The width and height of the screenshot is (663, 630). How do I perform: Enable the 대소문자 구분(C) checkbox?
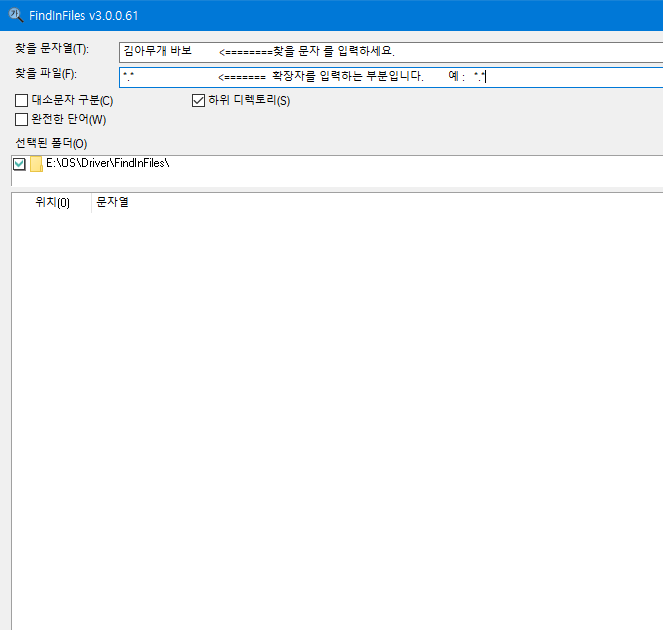22,100
